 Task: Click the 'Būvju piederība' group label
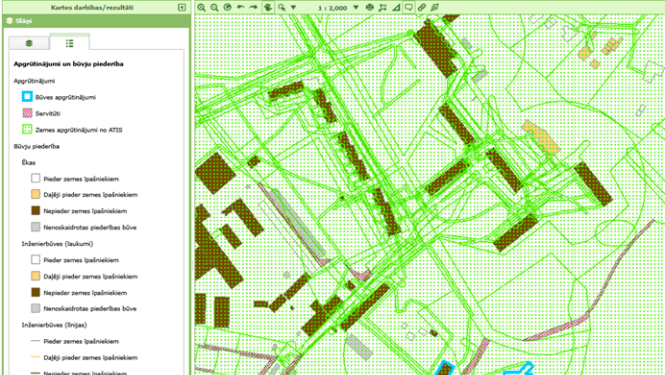click(x=36, y=146)
